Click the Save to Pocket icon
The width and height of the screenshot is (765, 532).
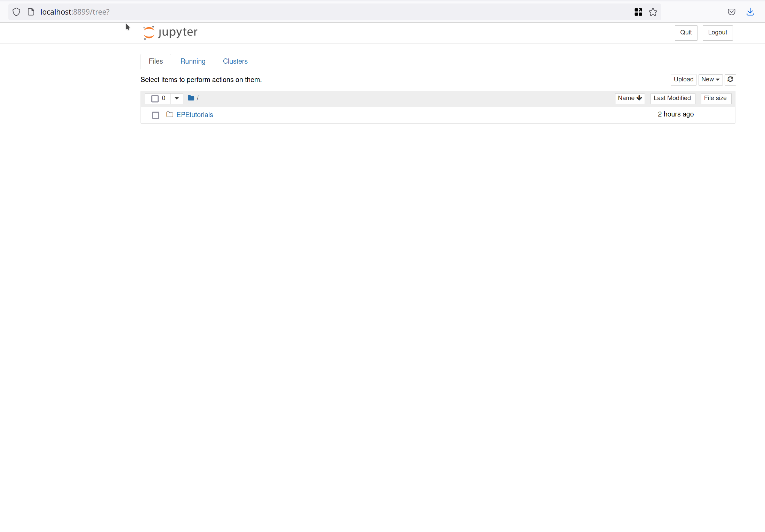click(x=731, y=12)
